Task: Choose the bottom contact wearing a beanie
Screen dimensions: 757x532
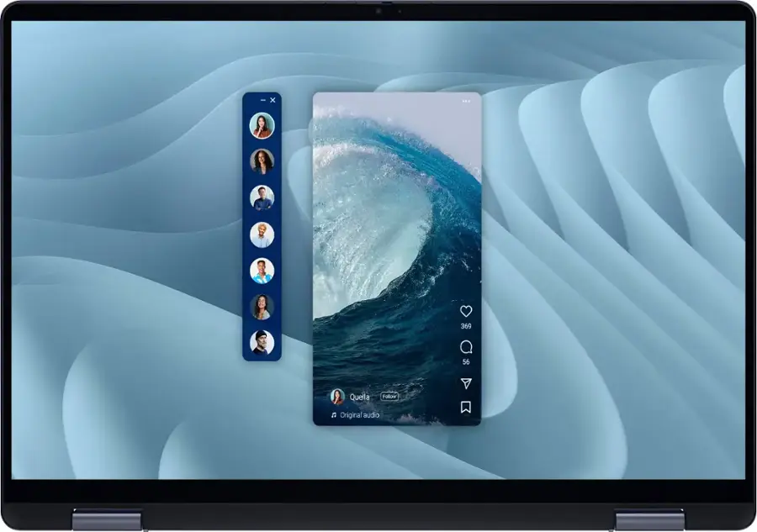Action: click(262, 342)
